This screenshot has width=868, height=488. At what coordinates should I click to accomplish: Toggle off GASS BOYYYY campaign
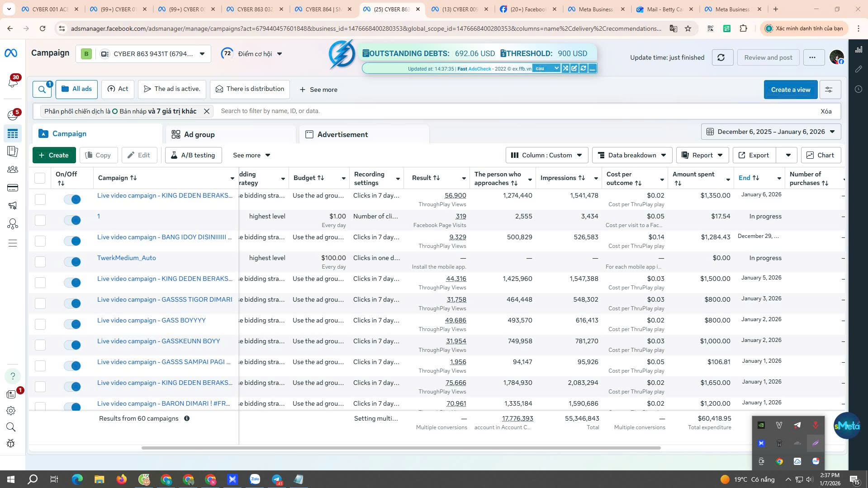point(72,324)
